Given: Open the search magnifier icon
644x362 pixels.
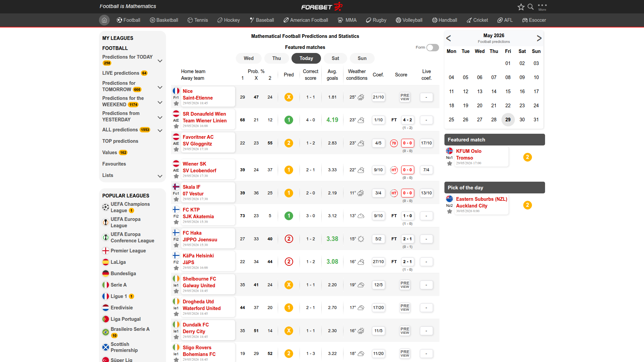Looking at the screenshot, I should 531,7.
